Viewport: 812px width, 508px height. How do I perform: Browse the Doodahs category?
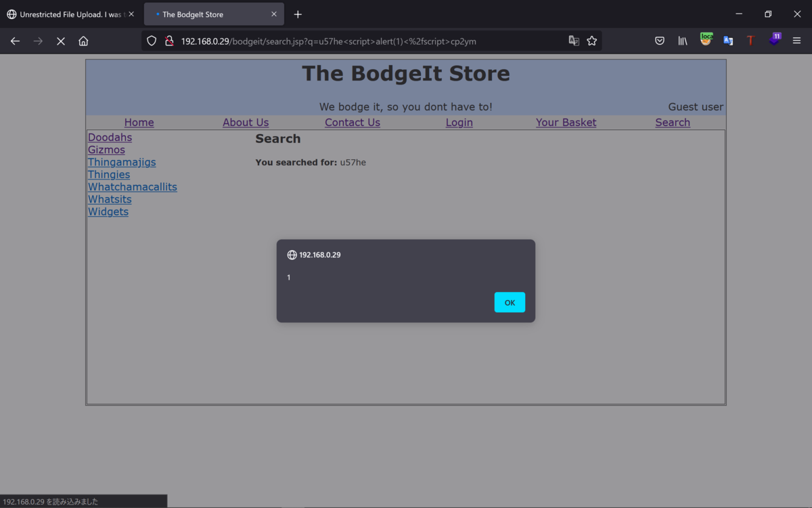click(x=110, y=137)
